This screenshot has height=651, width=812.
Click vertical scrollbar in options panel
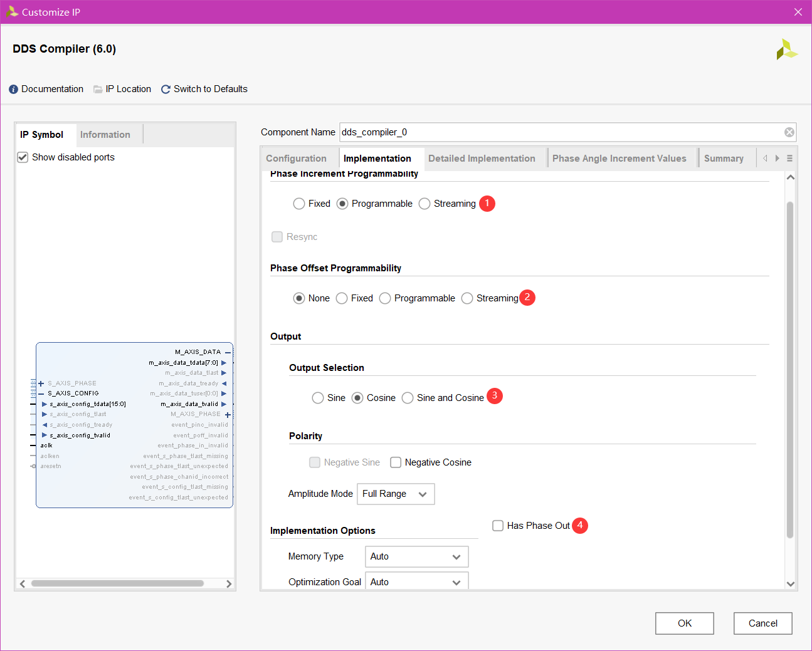[x=790, y=370]
